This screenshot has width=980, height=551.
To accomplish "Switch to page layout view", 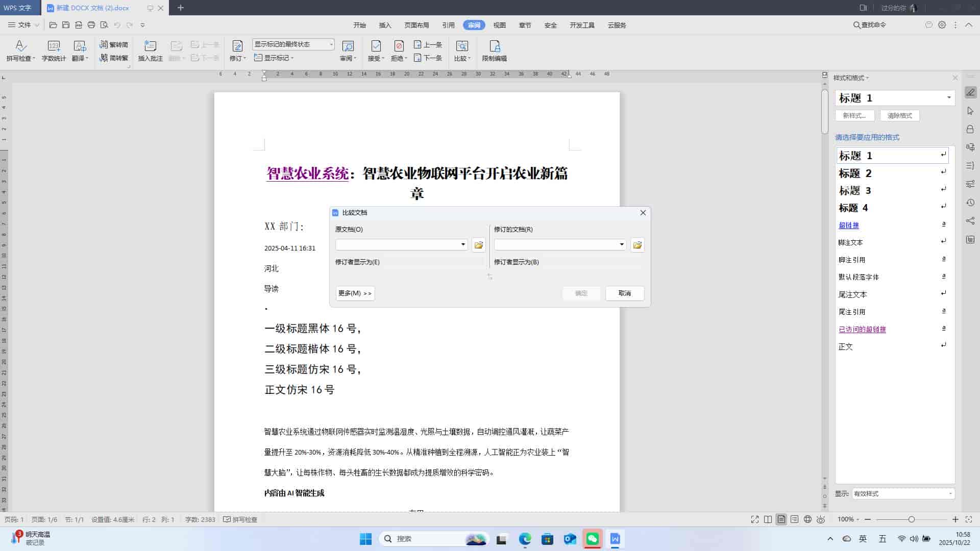I will 781,519.
